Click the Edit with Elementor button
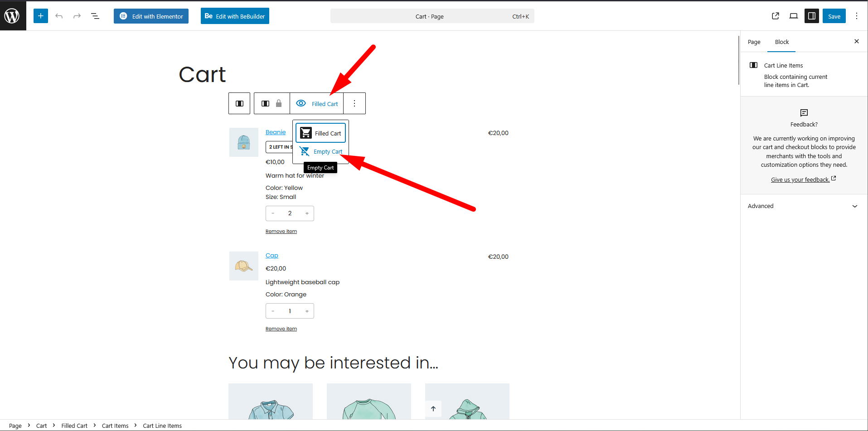 point(151,16)
